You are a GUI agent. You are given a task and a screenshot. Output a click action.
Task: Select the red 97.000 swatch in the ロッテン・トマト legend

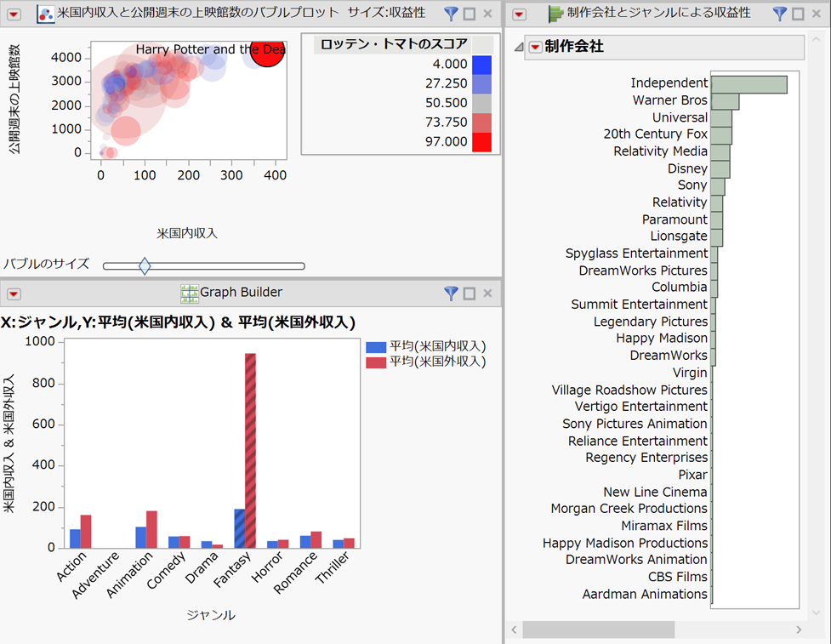pos(485,142)
